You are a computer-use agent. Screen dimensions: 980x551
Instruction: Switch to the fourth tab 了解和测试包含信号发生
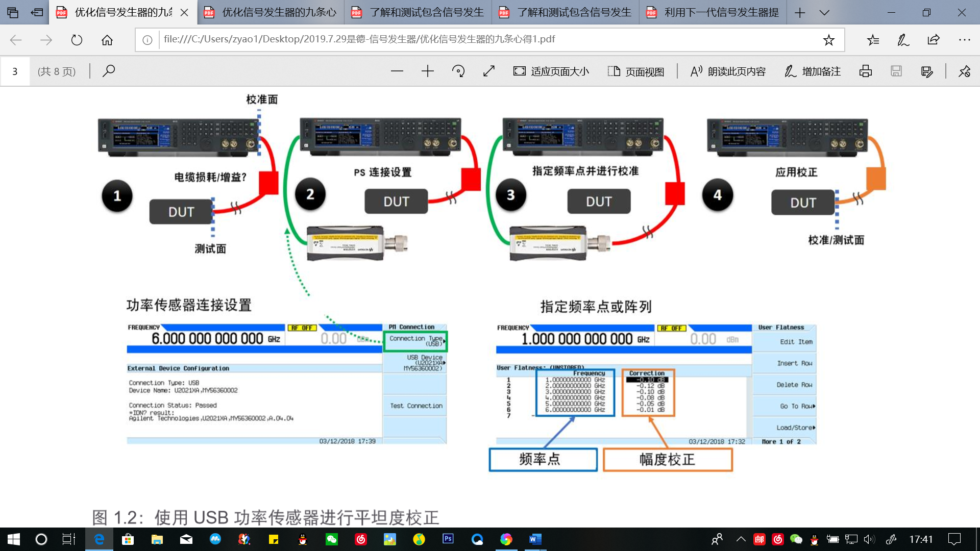tap(566, 12)
